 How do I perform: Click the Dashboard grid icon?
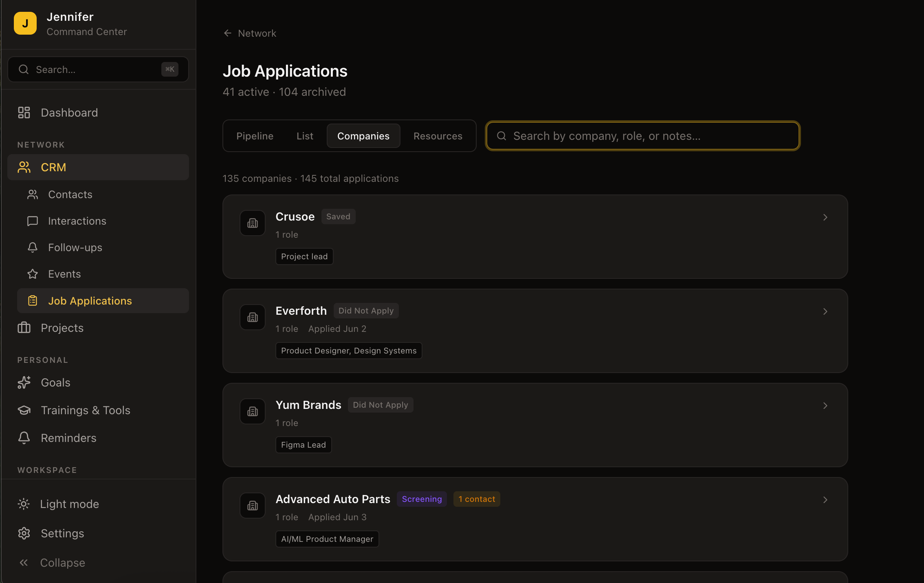click(24, 113)
